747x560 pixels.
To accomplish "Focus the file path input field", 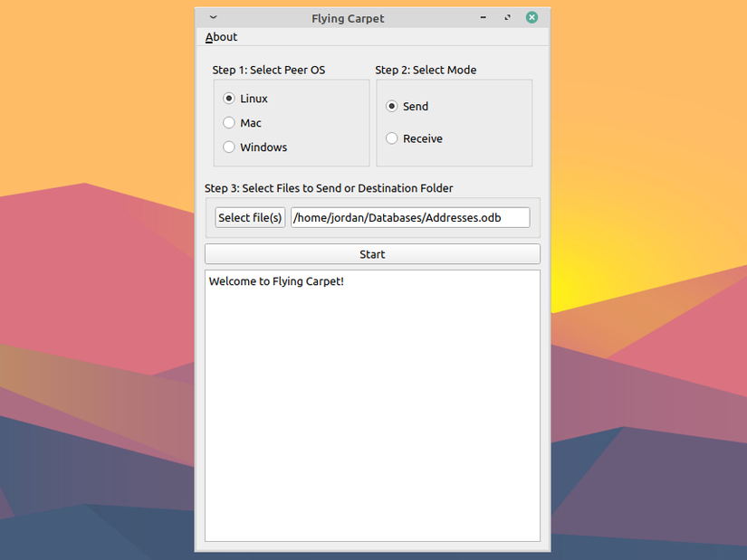I will (410, 218).
